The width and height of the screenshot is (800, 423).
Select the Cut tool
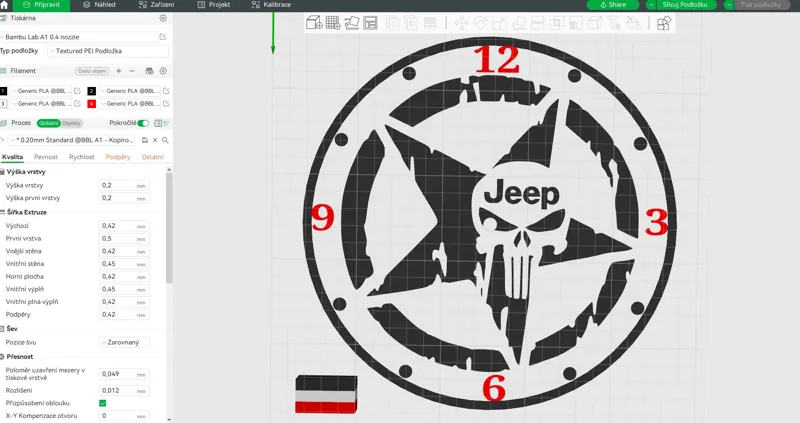point(538,23)
